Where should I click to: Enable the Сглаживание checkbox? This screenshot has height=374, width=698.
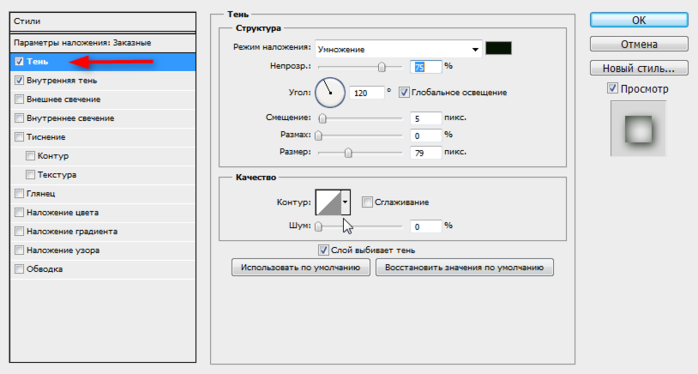coord(367,202)
